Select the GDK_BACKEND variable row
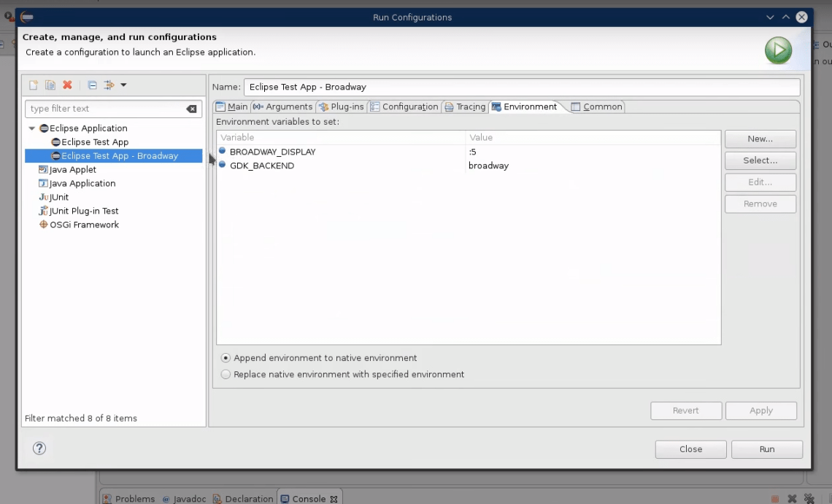The image size is (832, 504). tap(262, 166)
